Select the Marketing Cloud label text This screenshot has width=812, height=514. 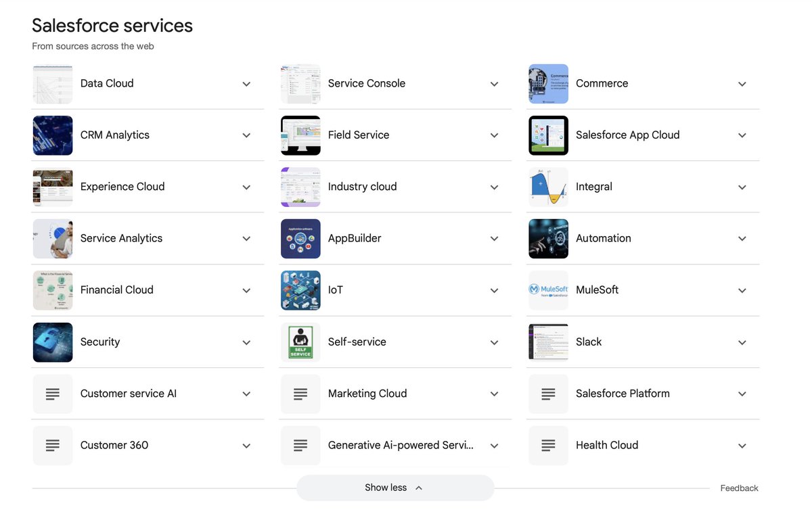367,393
